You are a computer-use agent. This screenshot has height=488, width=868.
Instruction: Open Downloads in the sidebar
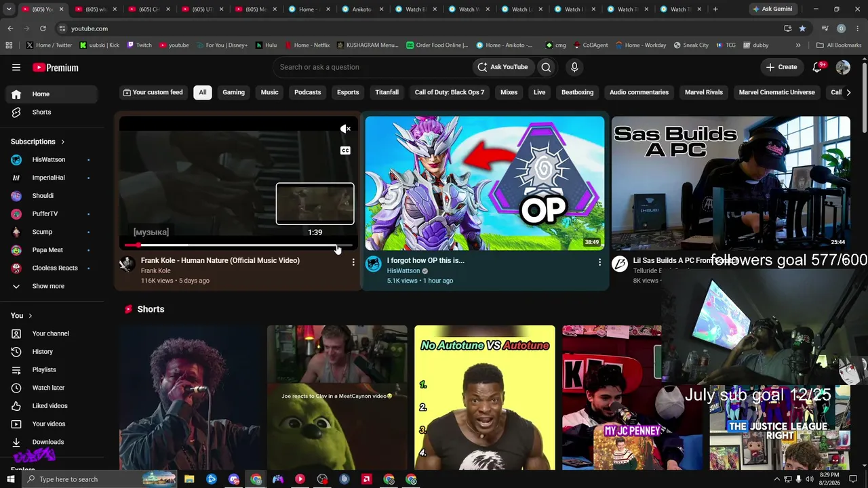tap(52, 442)
